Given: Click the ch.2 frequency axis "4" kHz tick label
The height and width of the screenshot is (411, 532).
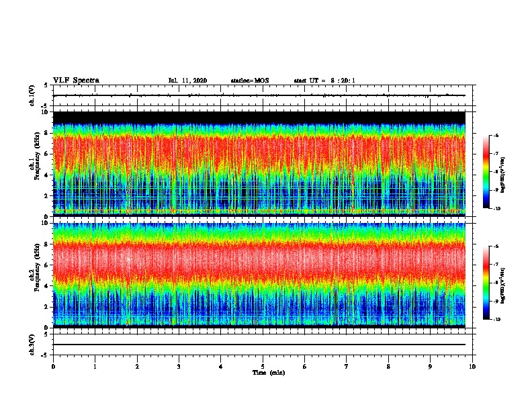Looking at the screenshot, I should tap(46, 286).
